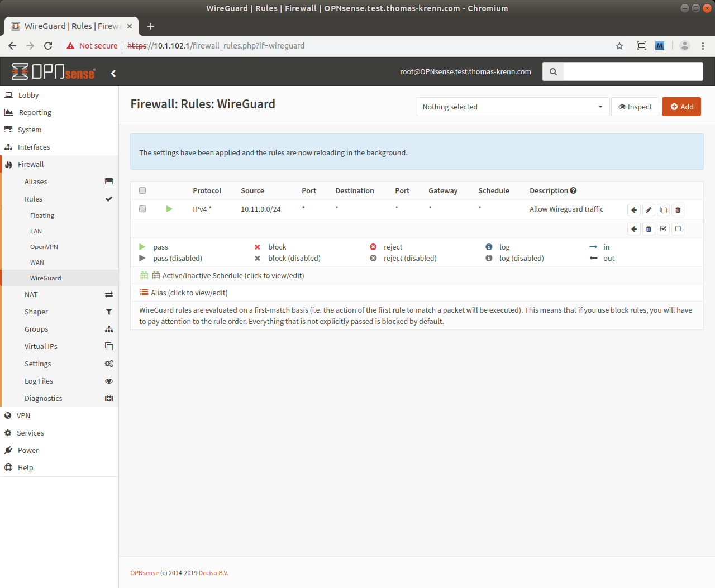Clone the Allow Wireguard traffic rule

pyautogui.click(x=663, y=210)
